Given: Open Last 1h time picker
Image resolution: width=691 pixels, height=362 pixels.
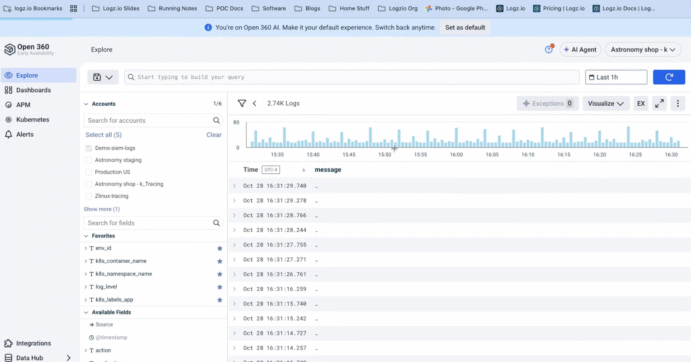Looking at the screenshot, I should point(616,77).
